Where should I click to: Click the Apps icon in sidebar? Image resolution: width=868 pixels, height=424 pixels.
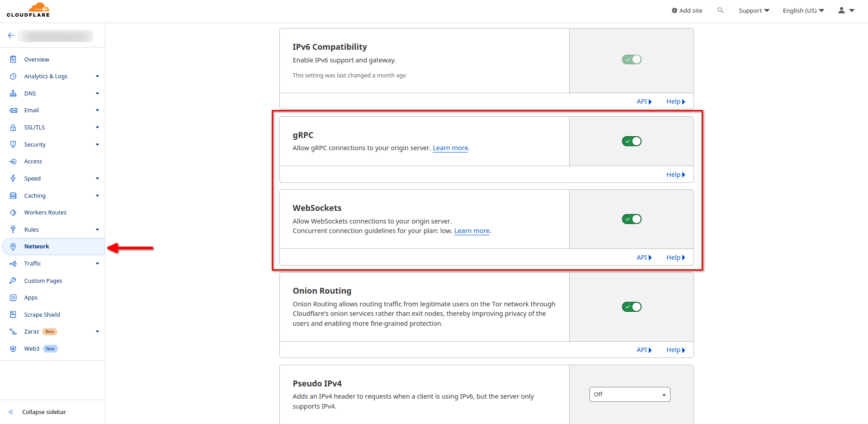pyautogui.click(x=13, y=298)
